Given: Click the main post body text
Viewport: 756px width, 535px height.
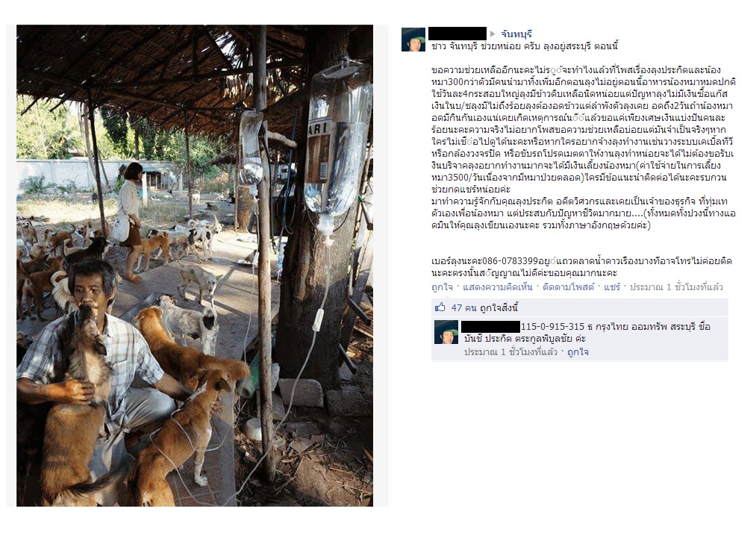Looking at the screenshot, I should point(584,148).
